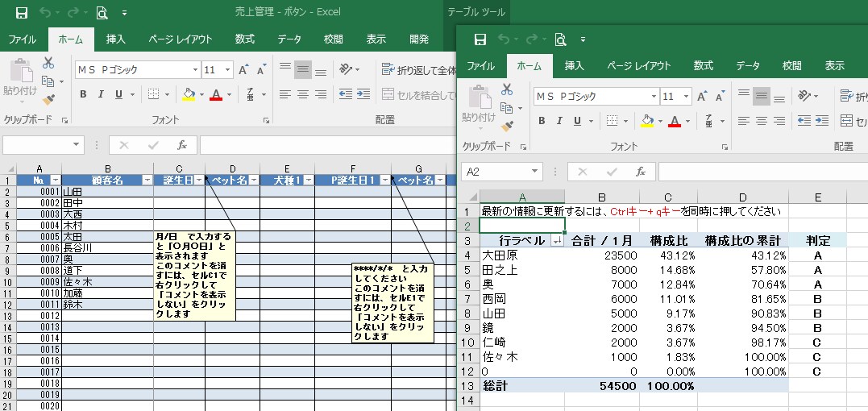Click Print Preview icon in back window
This screenshot has height=411, width=868.
pyautogui.click(x=102, y=12)
